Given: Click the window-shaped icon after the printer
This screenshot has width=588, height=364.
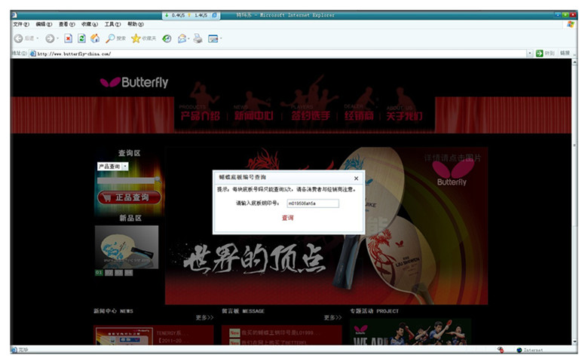Looking at the screenshot, I should click(x=213, y=38).
